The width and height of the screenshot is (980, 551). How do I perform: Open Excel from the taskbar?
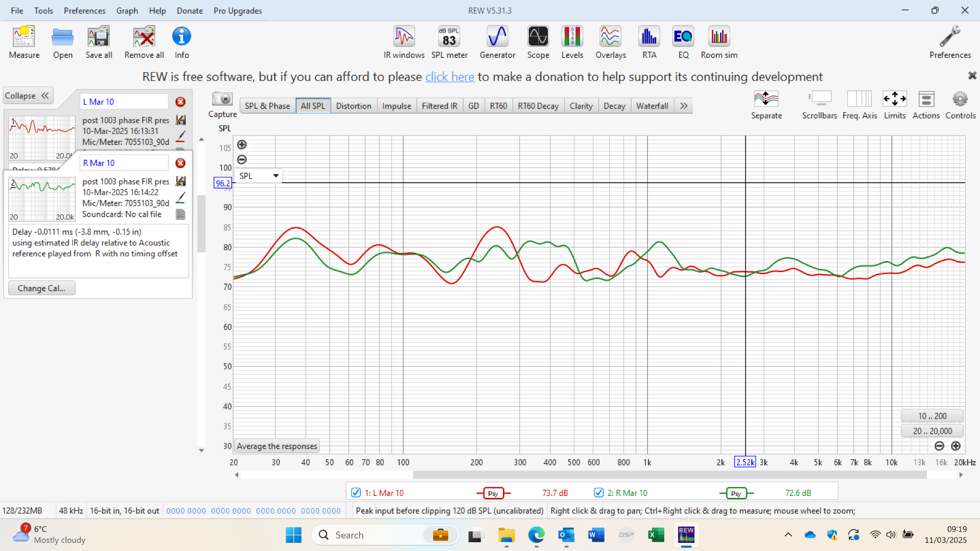click(x=656, y=535)
